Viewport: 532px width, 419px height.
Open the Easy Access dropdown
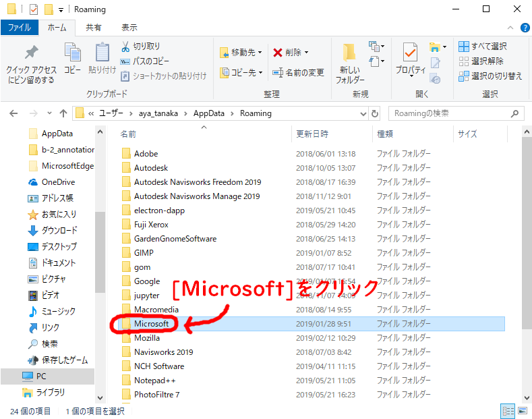coord(376,61)
